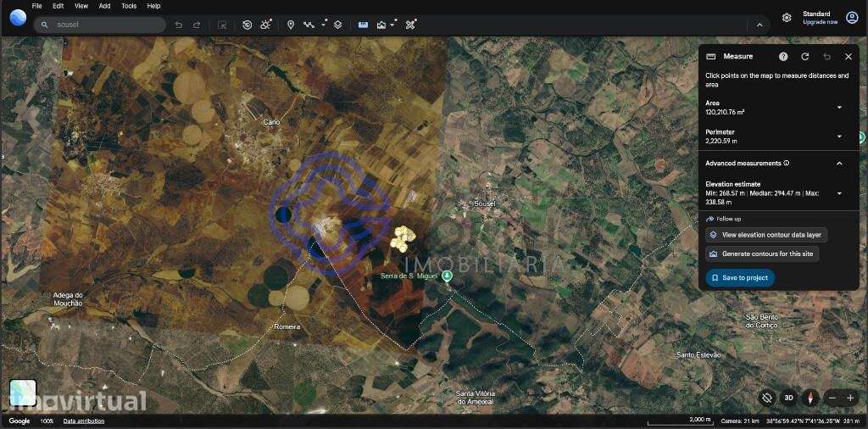
Task: Click the toolbar undo arrow
Action: [179, 25]
